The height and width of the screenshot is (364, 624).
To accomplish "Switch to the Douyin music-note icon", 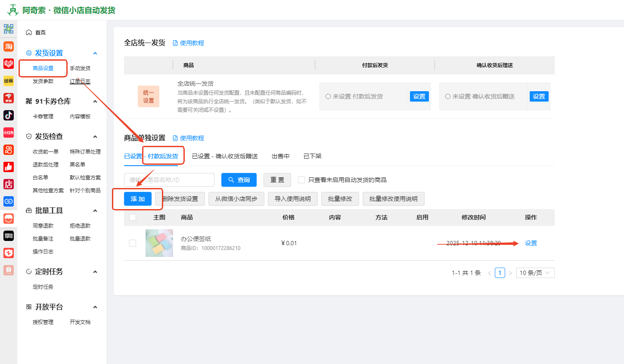I will [9, 115].
